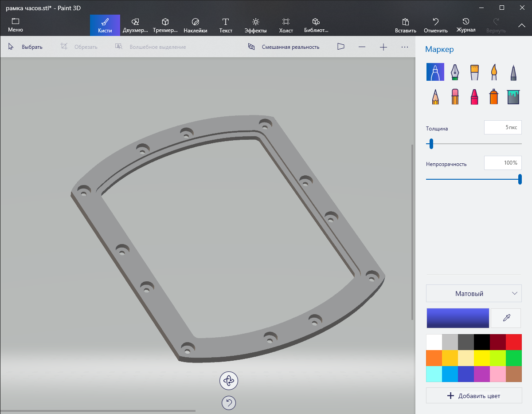Pick the dark red color swatch
The width and height of the screenshot is (532, 414).
(498, 342)
